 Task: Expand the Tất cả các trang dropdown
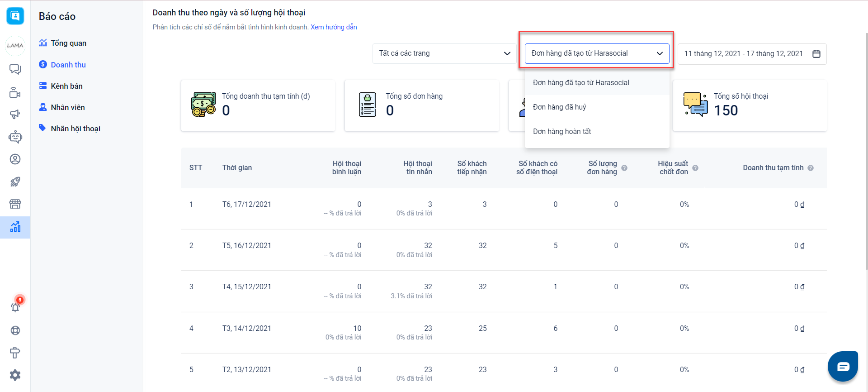[444, 53]
